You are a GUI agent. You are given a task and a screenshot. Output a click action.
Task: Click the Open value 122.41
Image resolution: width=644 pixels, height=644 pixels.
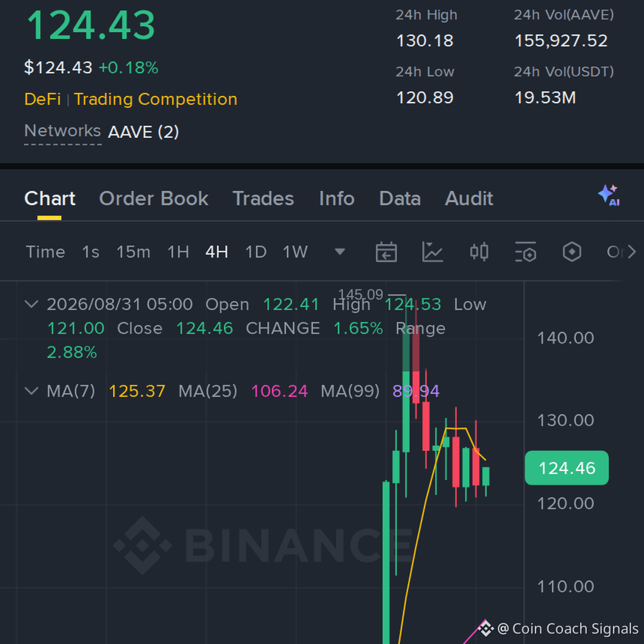click(291, 304)
